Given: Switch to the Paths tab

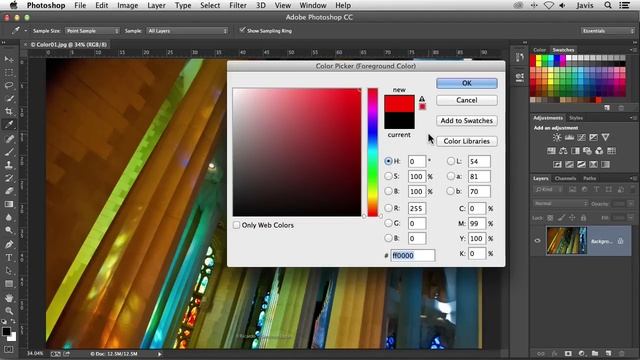Looking at the screenshot, I should [x=589, y=178].
